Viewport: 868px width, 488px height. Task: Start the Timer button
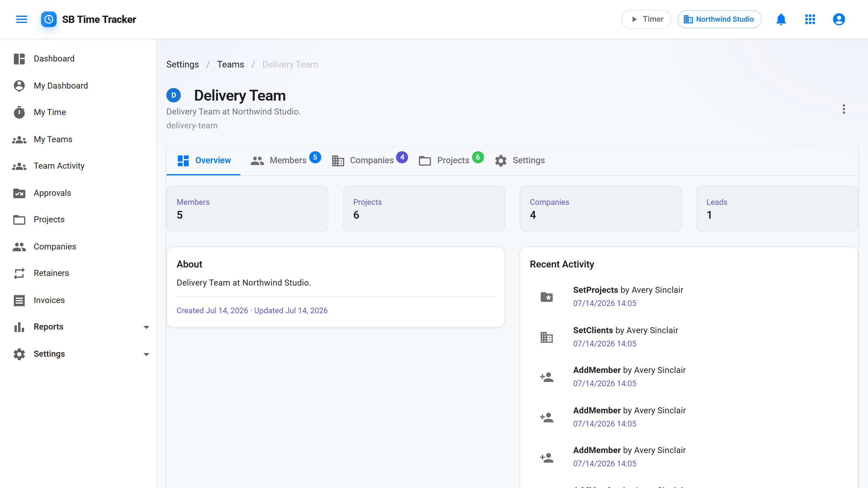[646, 19]
